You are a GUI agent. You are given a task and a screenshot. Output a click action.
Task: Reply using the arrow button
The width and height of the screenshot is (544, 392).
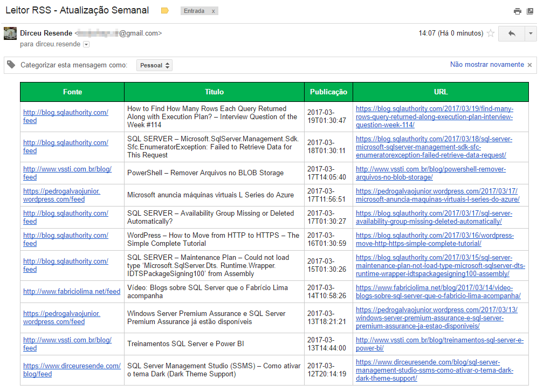pyautogui.click(x=512, y=33)
